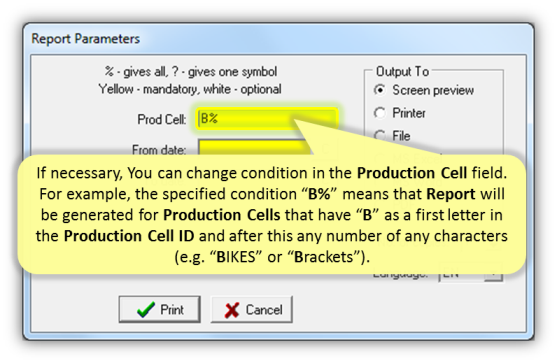This screenshot has width=557, height=363.
Task: Click the Output To group heading
Action: [402, 71]
